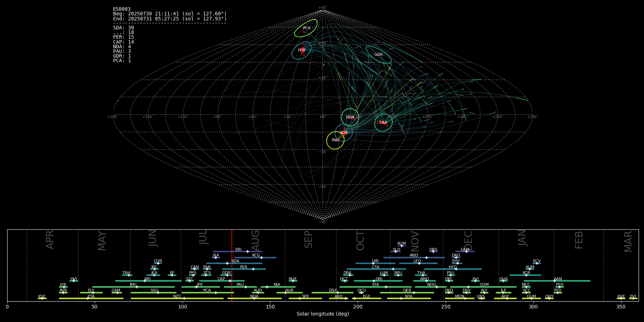
Task: Click the ES0003 station title text
Action: click(122, 9)
